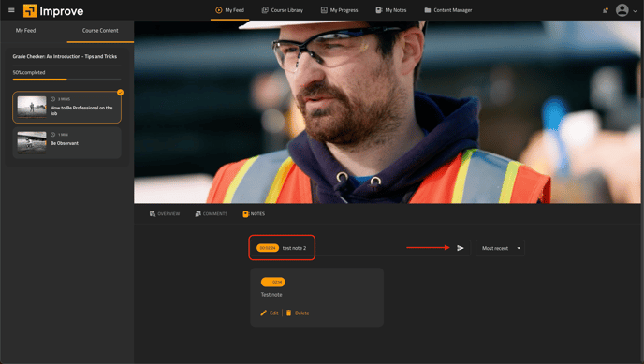The height and width of the screenshot is (364, 644).
Task: Go to Course Library
Action: click(283, 10)
